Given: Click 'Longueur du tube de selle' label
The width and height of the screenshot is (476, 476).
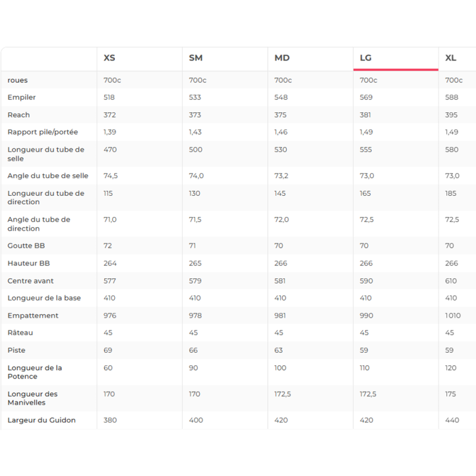Looking at the screenshot, I should point(46,154).
